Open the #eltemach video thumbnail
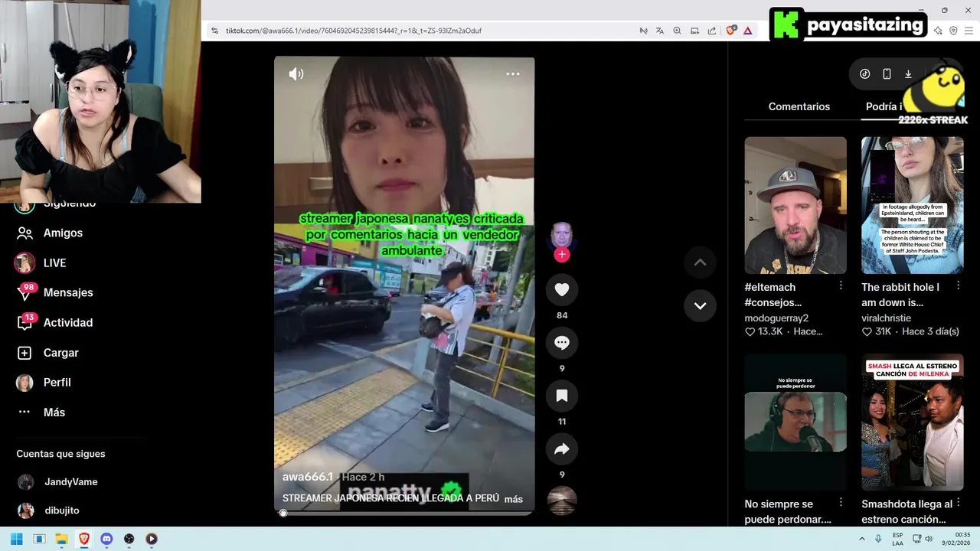Screen dimensions: 980x551 [x=795, y=205]
